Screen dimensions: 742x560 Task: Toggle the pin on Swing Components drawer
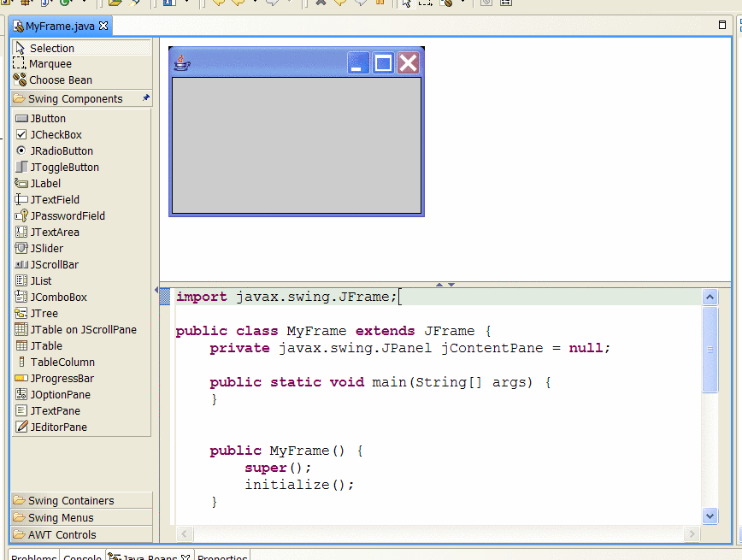pos(145,98)
